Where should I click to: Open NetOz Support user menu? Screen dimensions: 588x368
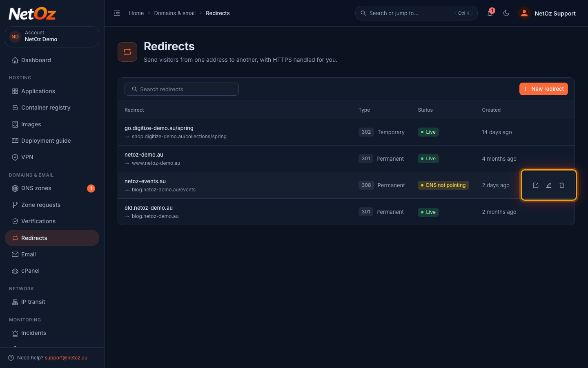(x=547, y=13)
